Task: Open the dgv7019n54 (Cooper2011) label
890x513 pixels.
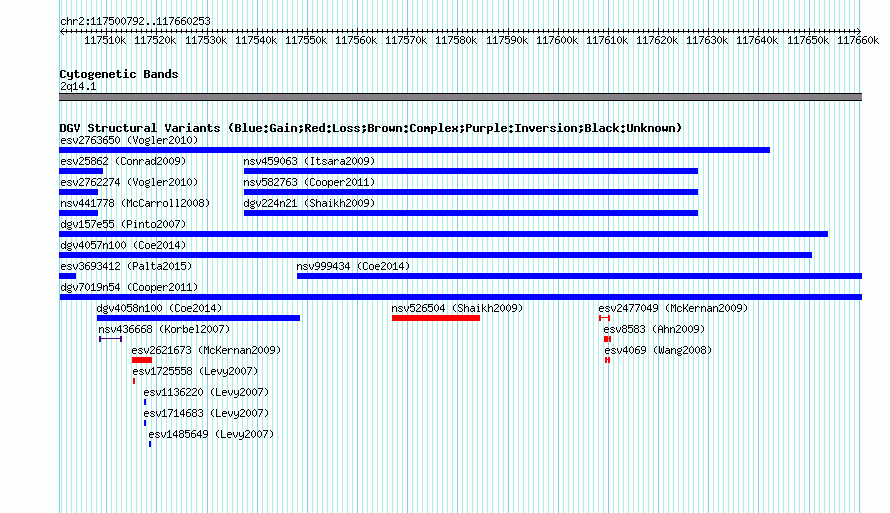Action: 129,287
